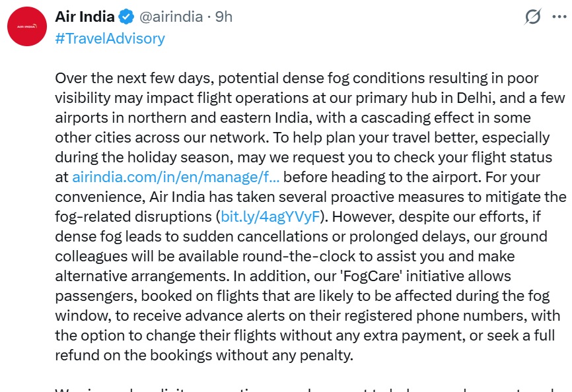This screenshot has height=392, width=572.
Task: Click the blue verified badge
Action: [127, 16]
